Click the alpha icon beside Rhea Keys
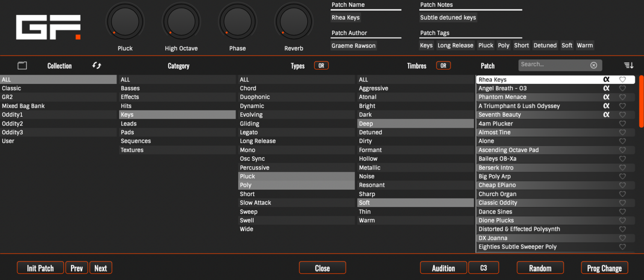The image size is (644, 280). coord(607,79)
